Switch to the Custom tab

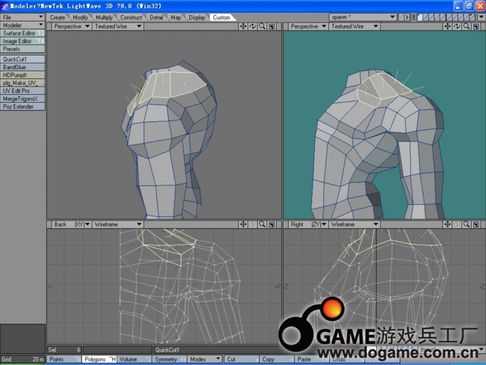click(x=221, y=17)
